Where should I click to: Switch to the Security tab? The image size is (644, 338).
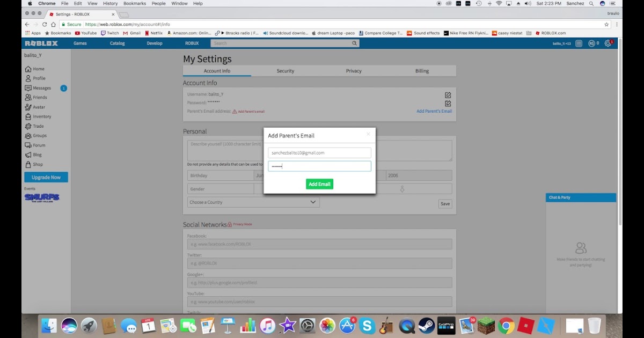286,71
